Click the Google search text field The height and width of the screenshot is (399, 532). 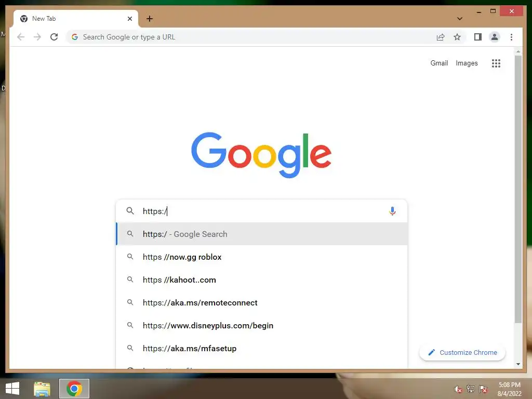(x=263, y=211)
